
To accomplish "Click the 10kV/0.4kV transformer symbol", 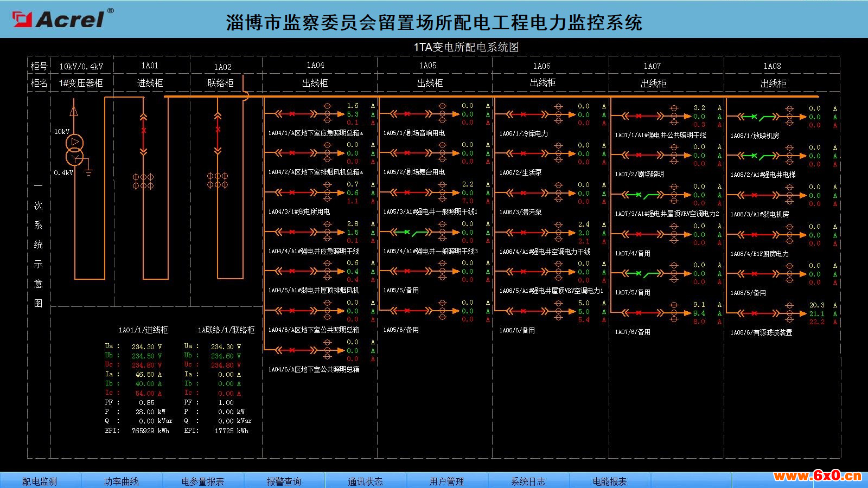I will (74, 150).
